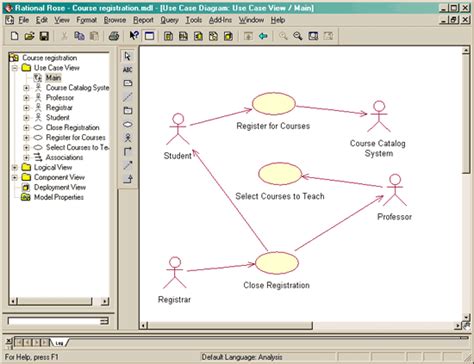Select the Course registration root node
Viewport: 474px width, 364px height.
pos(49,58)
